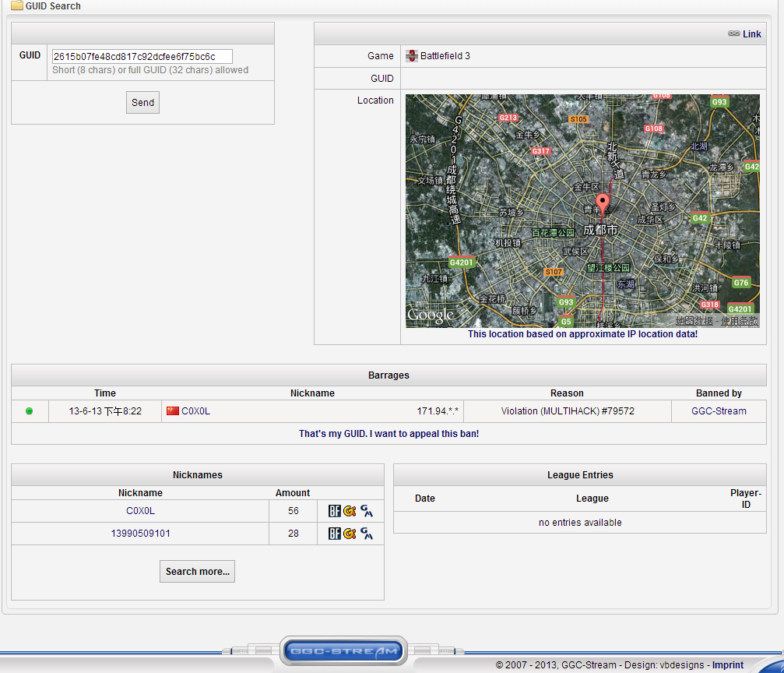
Task: Click the GM icon in the 13990509101 row
Action: point(366,534)
